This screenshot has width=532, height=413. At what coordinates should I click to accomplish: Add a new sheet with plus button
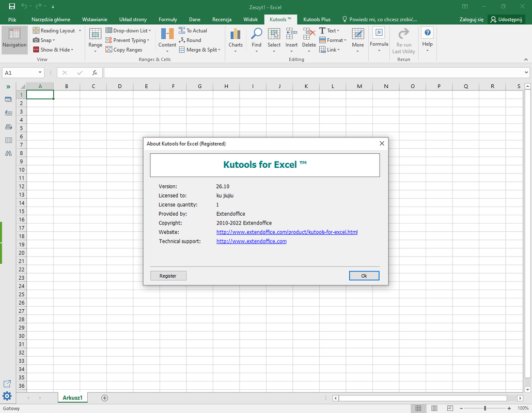(x=104, y=398)
